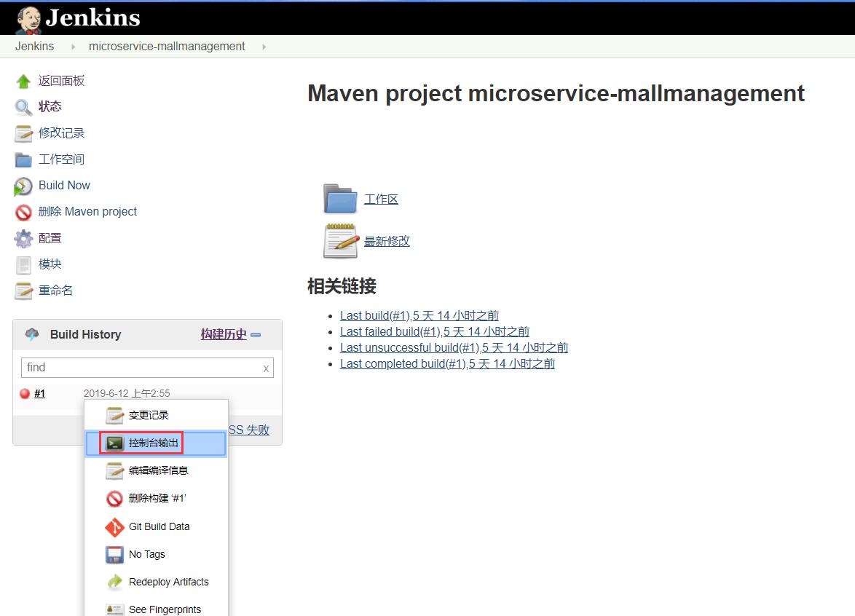Expand the Jenkins breadcrumb arrow

[x=73, y=47]
